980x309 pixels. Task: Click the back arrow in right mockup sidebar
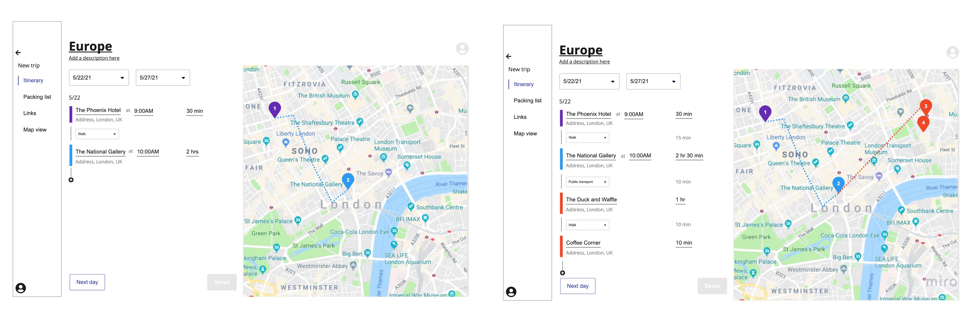pos(509,57)
